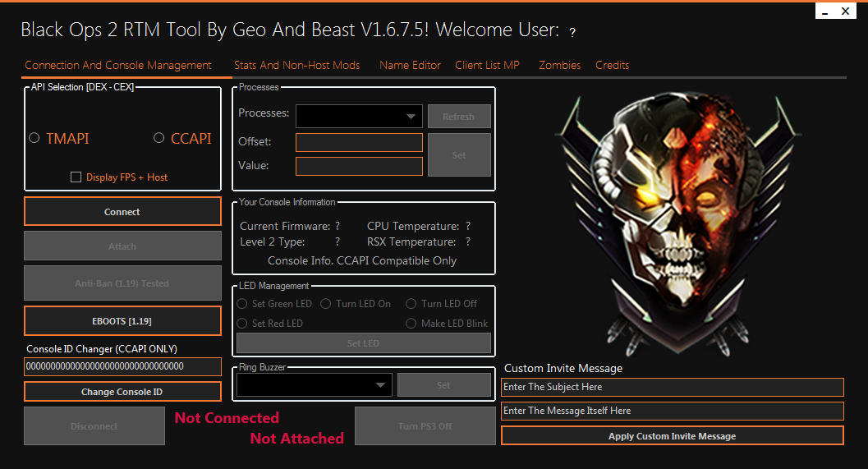Click the Offset input field
The height and width of the screenshot is (469, 868).
[x=359, y=142]
